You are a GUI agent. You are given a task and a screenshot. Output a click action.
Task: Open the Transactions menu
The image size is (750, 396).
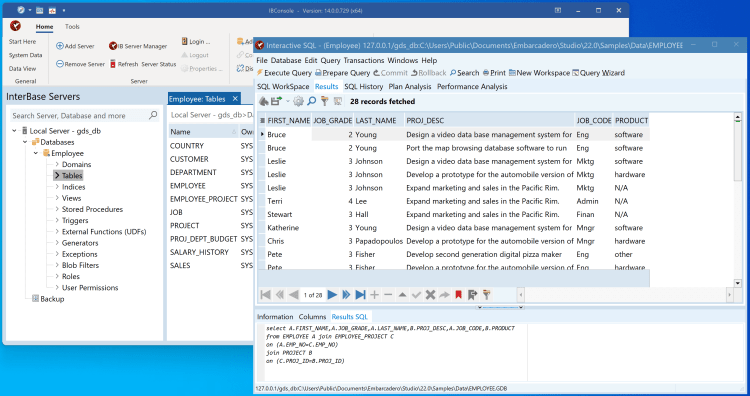364,61
